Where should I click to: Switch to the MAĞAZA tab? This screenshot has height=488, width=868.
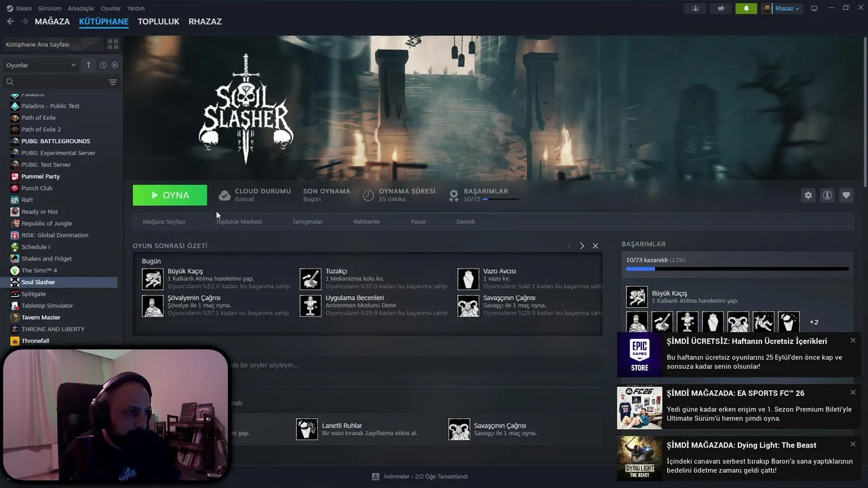pos(52,22)
